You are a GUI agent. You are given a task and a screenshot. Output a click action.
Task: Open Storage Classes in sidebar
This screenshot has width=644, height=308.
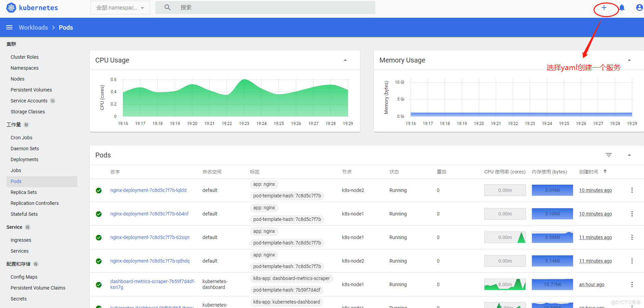pyautogui.click(x=28, y=112)
